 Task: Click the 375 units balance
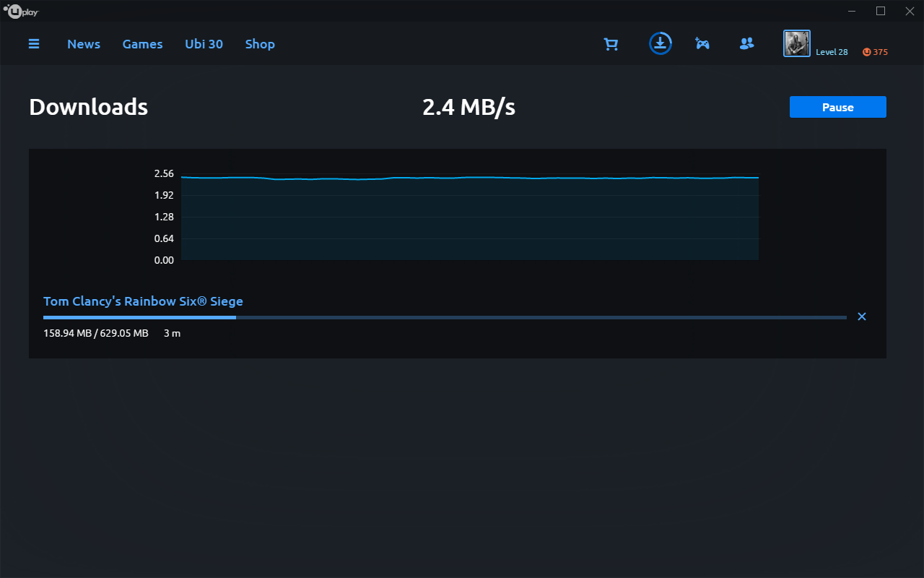pyautogui.click(x=880, y=52)
